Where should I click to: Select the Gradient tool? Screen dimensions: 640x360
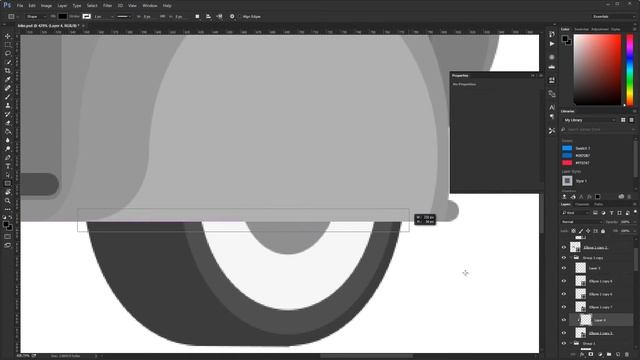(8, 131)
